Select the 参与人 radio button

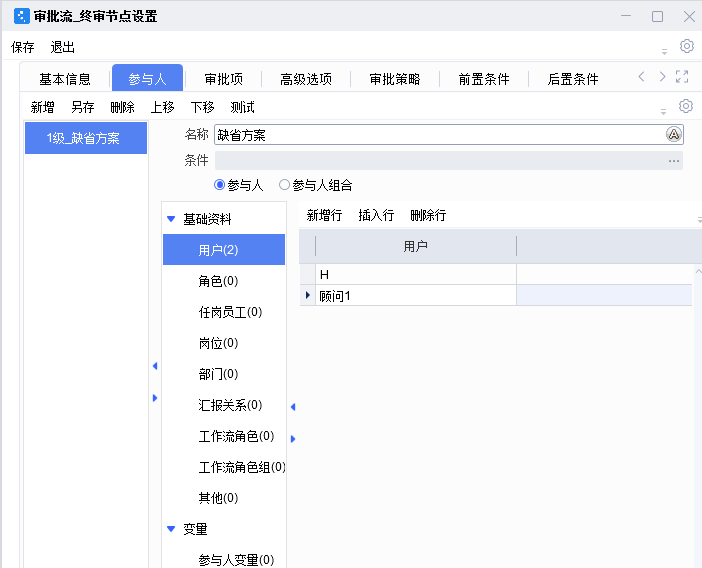click(220, 185)
